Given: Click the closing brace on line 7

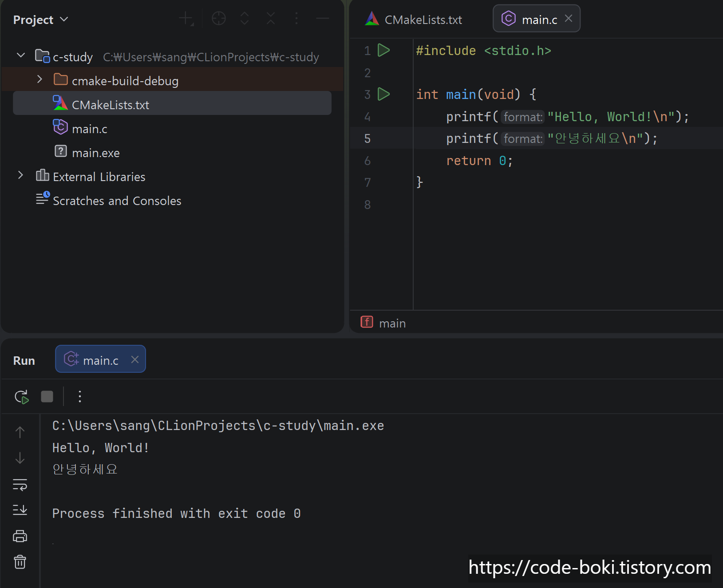Looking at the screenshot, I should (419, 182).
